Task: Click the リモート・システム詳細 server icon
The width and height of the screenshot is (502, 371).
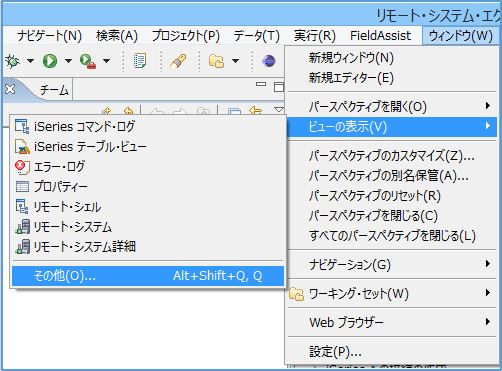Action: 23,247
